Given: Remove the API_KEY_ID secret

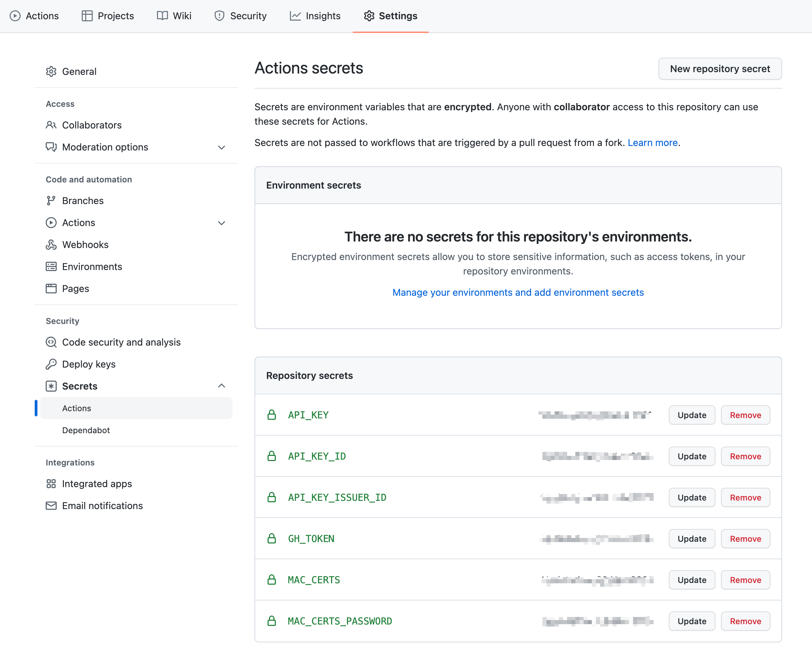Looking at the screenshot, I should point(745,456).
